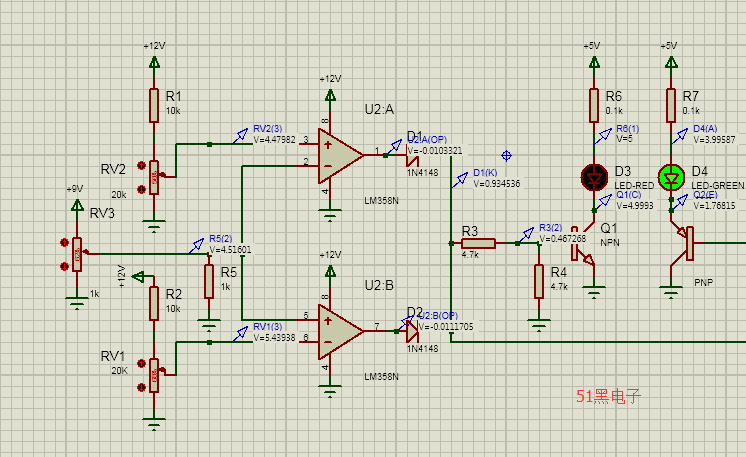Click the red LED D3 symbol

tap(594, 177)
